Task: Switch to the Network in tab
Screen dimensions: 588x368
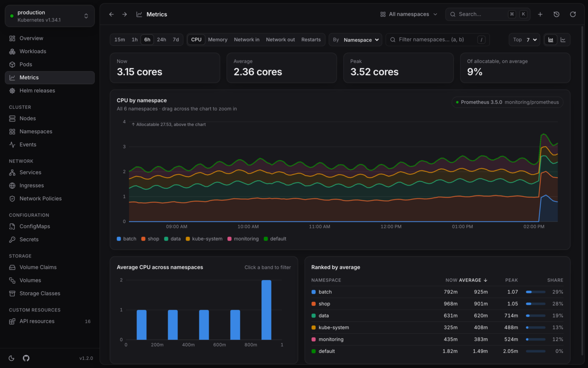Action: [x=247, y=40]
